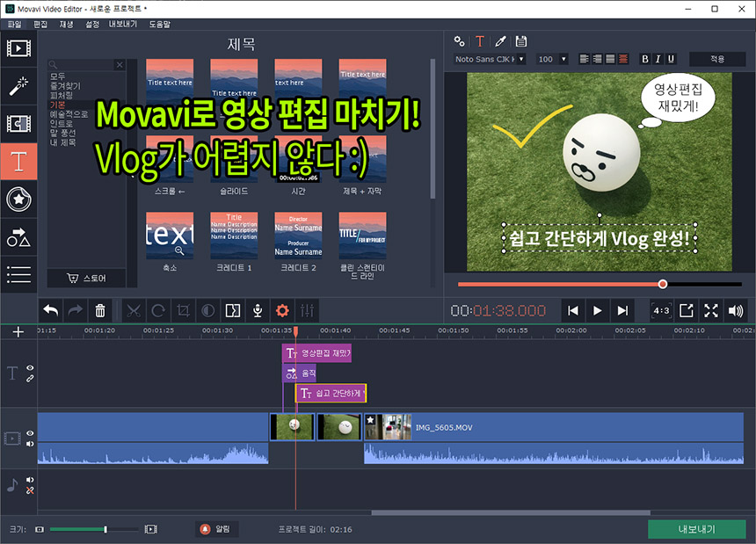Mute the video track audio
The height and width of the screenshot is (544, 756).
click(x=30, y=444)
